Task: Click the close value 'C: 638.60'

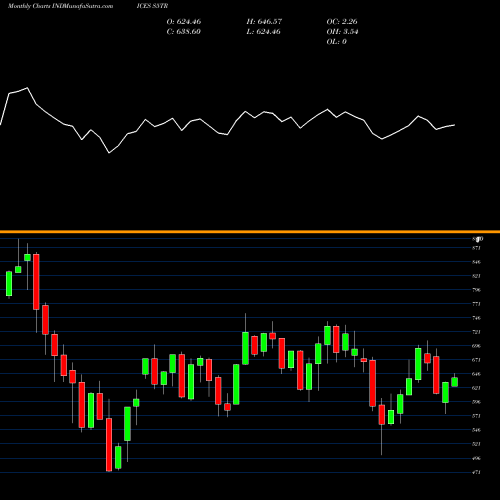Action: click(x=184, y=32)
